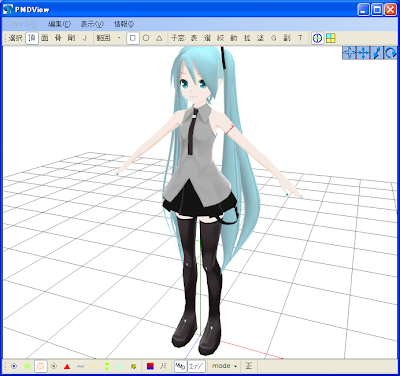
Task: Open the 表示(V) menu
Action: point(92,24)
